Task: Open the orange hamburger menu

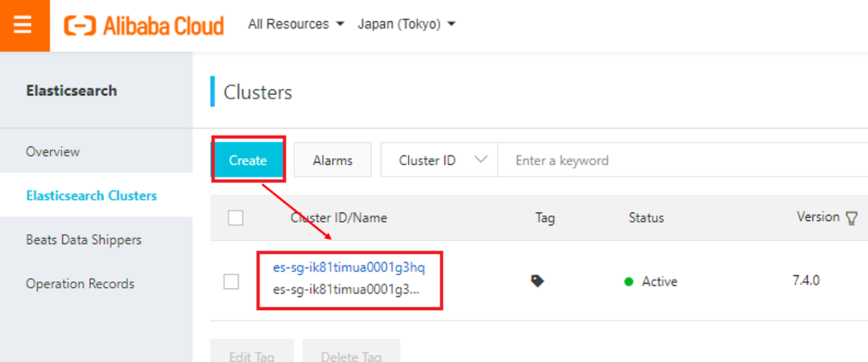Action: [x=23, y=25]
